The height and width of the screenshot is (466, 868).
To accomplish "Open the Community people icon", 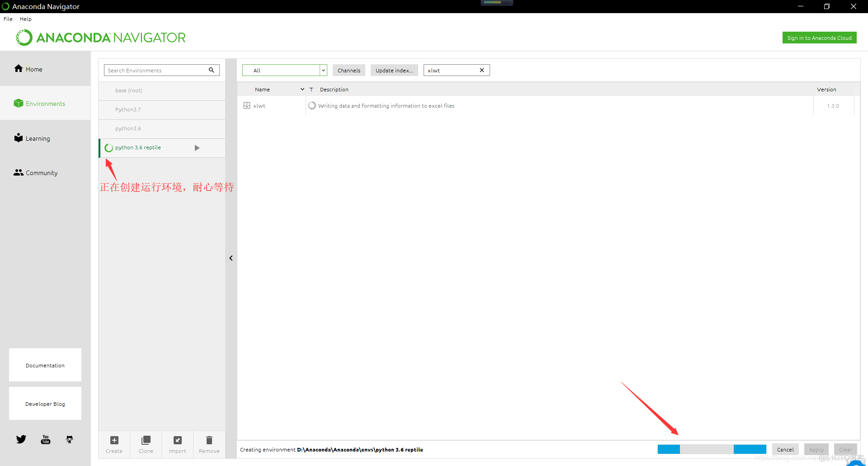I will [18, 172].
